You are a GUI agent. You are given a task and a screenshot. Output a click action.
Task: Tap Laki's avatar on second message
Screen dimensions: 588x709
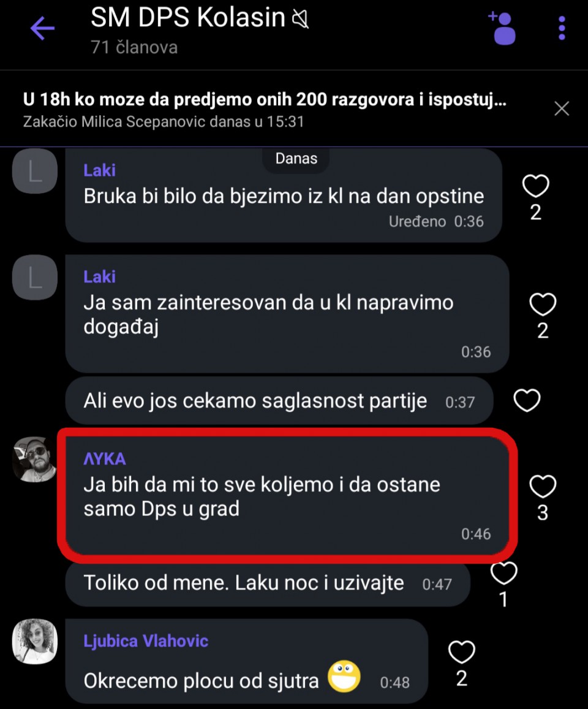click(x=34, y=278)
